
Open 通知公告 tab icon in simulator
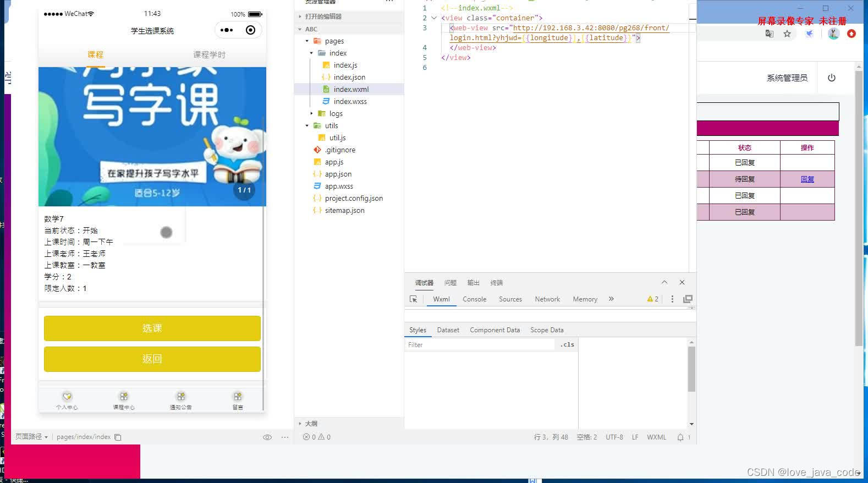tap(181, 397)
